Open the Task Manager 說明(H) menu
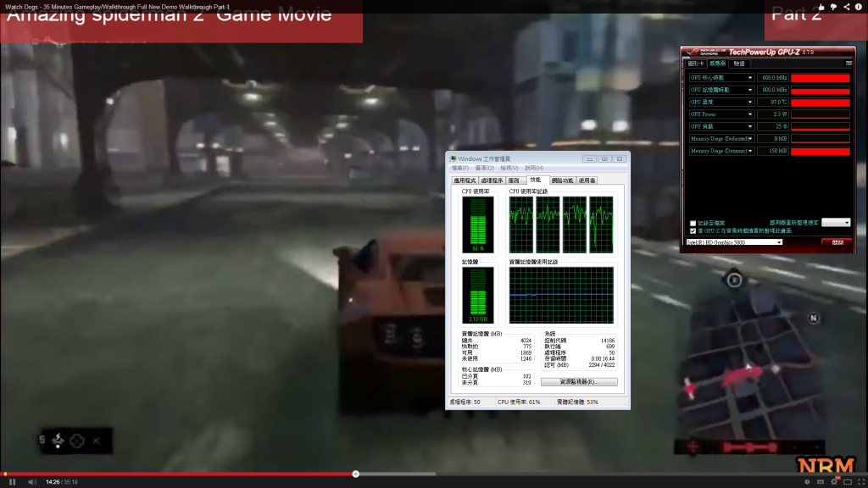 (534, 169)
